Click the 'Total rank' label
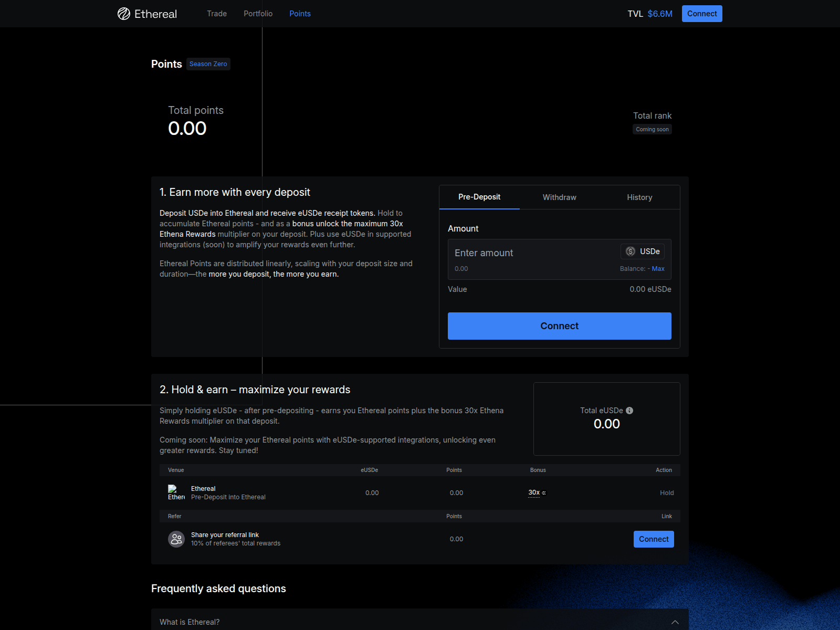This screenshot has height=630, width=840. 652,115
